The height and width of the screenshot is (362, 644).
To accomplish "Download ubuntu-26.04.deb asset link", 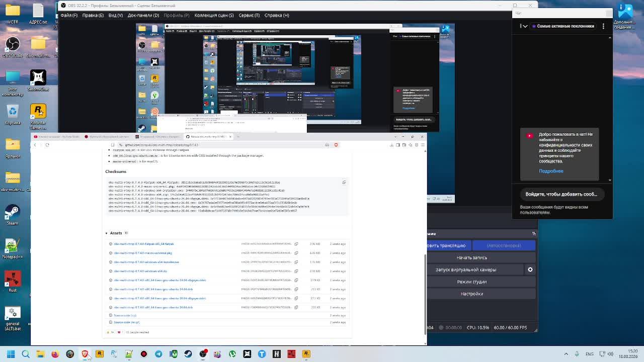I will [x=153, y=307].
